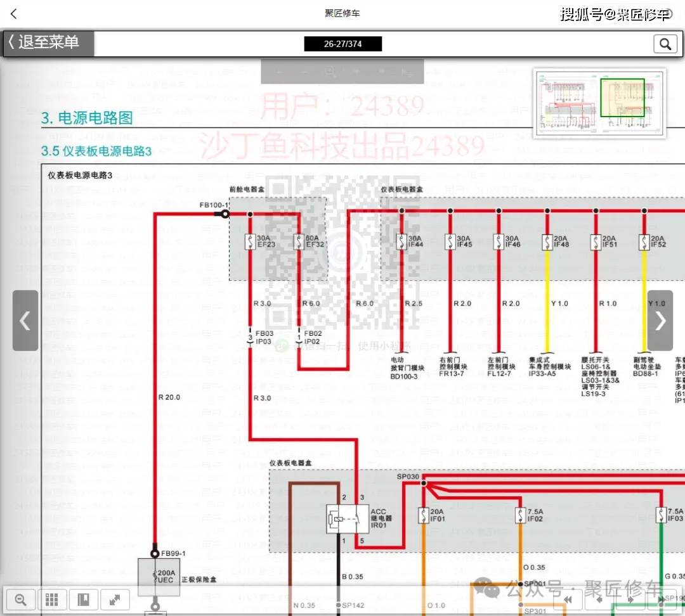The height and width of the screenshot is (616, 685).
Task: Open the page grid view icon
Action: (x=52, y=600)
